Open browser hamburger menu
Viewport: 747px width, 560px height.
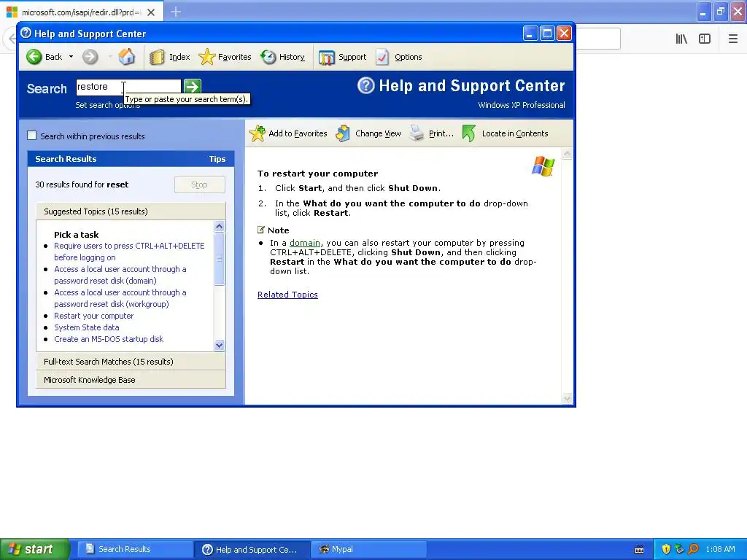coord(733,39)
